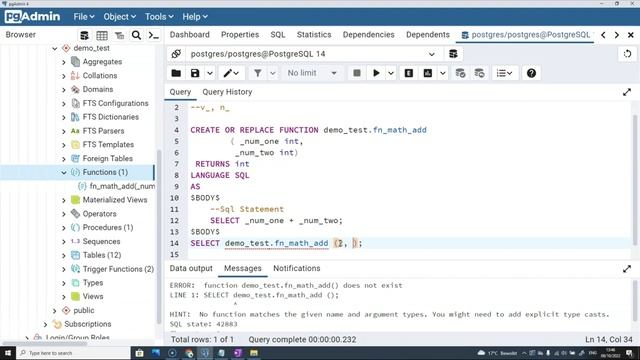The height and width of the screenshot is (360, 640).
Task: Click the Commit transaction icon
Action: pyautogui.click(x=460, y=73)
